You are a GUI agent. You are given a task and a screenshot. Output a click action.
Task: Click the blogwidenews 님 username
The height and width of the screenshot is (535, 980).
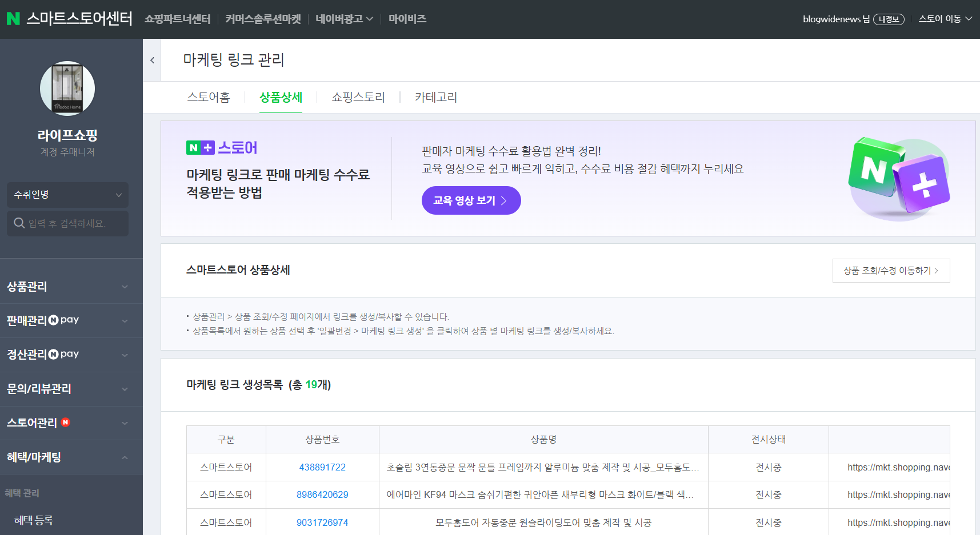(836, 19)
